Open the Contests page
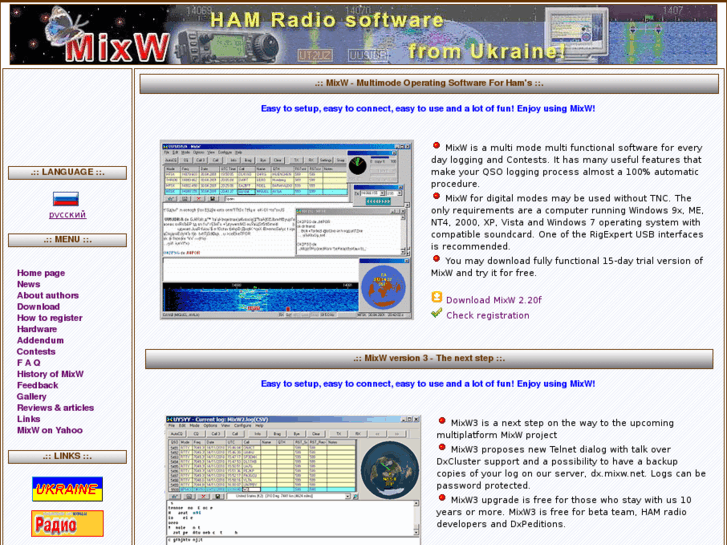The width and height of the screenshot is (727, 545). (36, 352)
